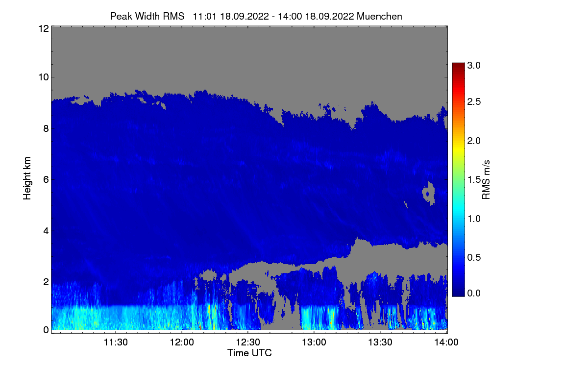Click the 2 height axis label
The height and width of the screenshot is (392, 588).
pyautogui.click(x=46, y=281)
